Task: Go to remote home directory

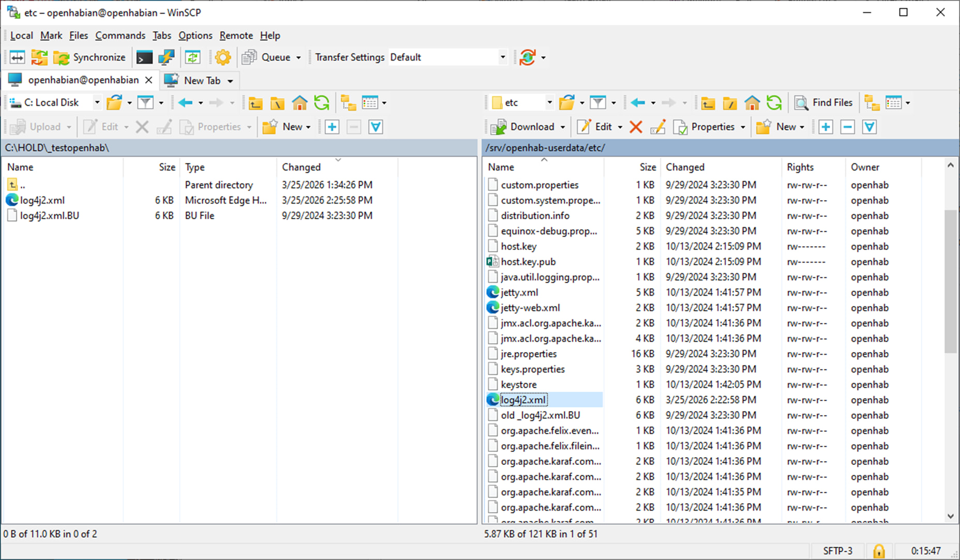Action: [x=752, y=102]
